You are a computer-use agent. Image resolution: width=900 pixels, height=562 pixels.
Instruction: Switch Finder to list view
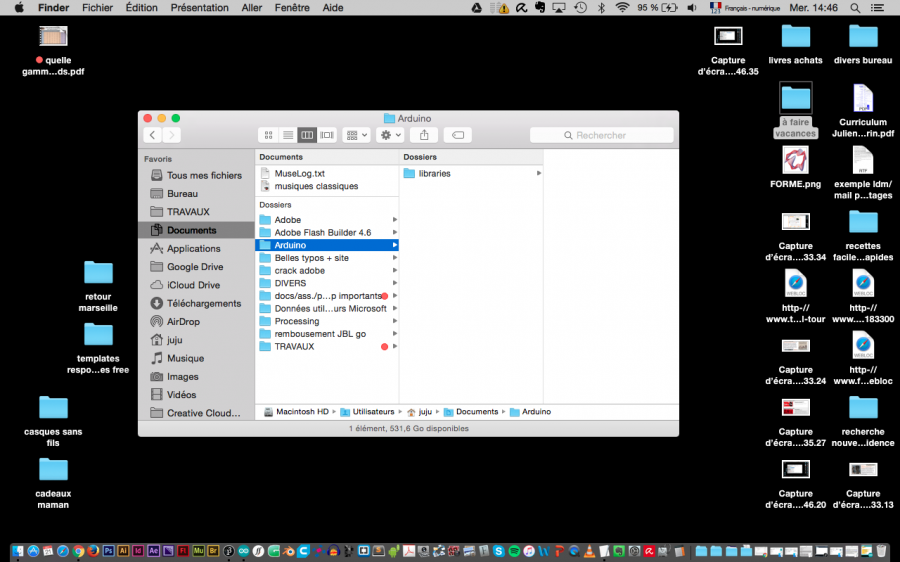(x=287, y=135)
